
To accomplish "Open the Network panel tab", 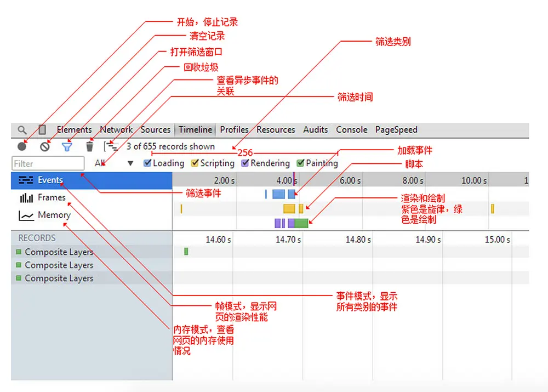I will (116, 129).
